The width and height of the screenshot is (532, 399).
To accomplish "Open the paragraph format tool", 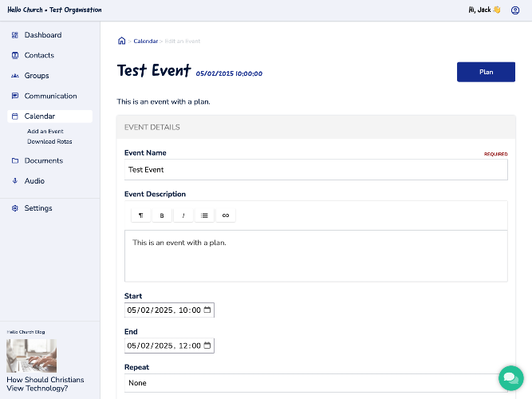I will click(x=141, y=215).
